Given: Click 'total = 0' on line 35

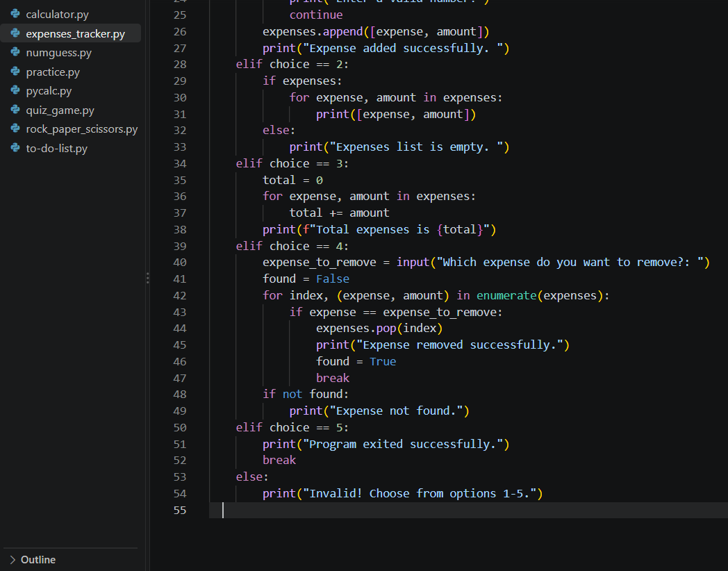Looking at the screenshot, I should coord(292,180).
